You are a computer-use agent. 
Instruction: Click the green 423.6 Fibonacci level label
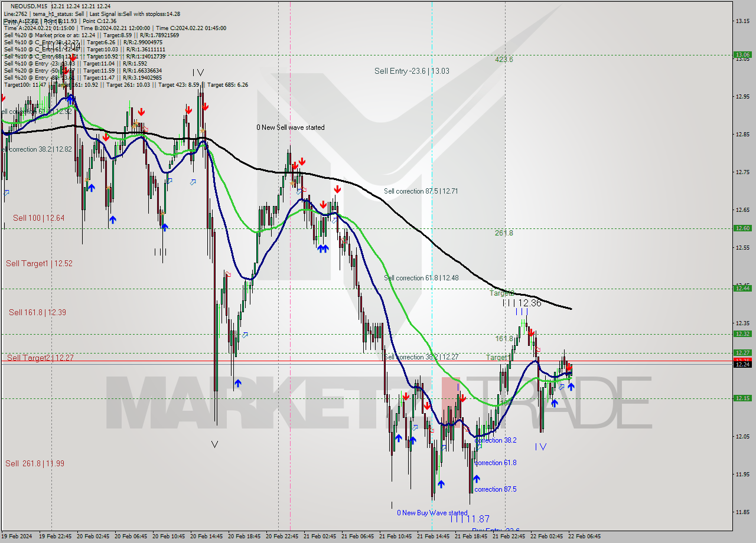point(504,60)
